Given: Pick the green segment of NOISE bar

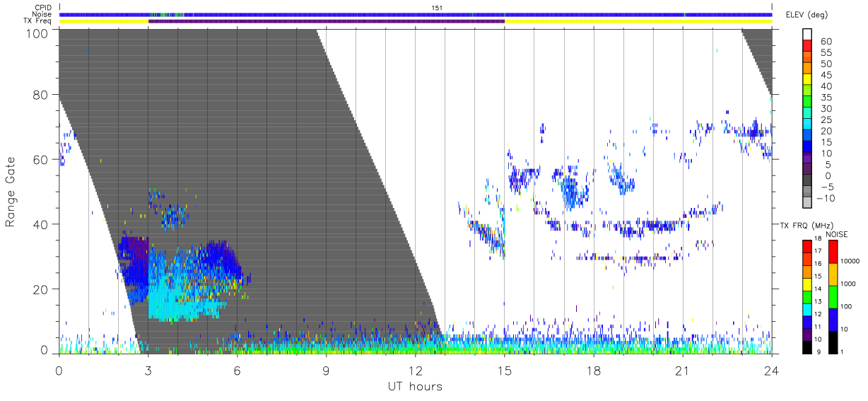Looking at the screenshot, I should pyautogui.click(x=832, y=297).
